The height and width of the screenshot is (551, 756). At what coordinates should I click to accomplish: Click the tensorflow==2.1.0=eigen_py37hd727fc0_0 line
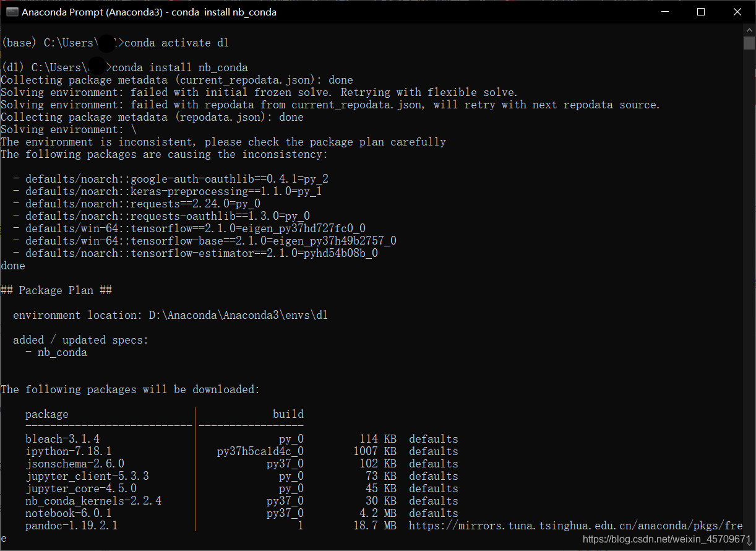coord(189,228)
